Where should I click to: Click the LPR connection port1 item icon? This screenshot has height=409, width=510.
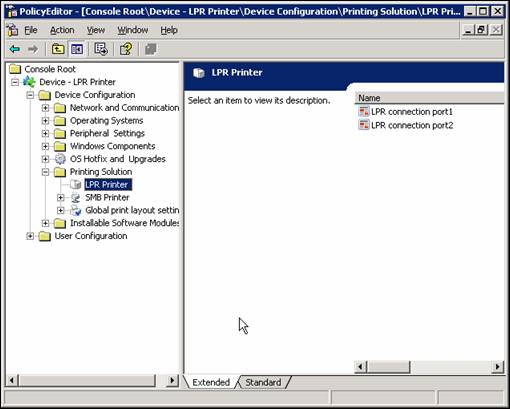coord(364,111)
